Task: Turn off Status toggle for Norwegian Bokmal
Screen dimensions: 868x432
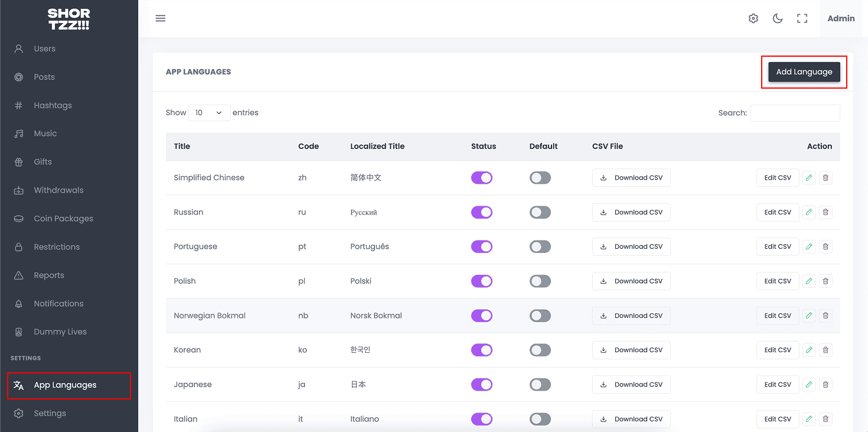Action: [481, 316]
